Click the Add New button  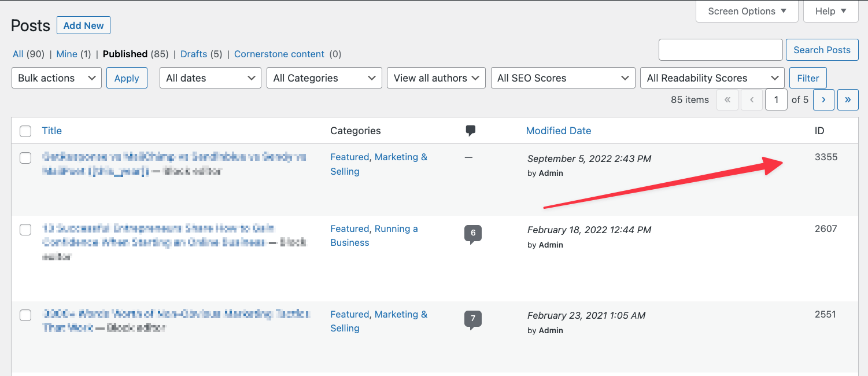coord(83,25)
